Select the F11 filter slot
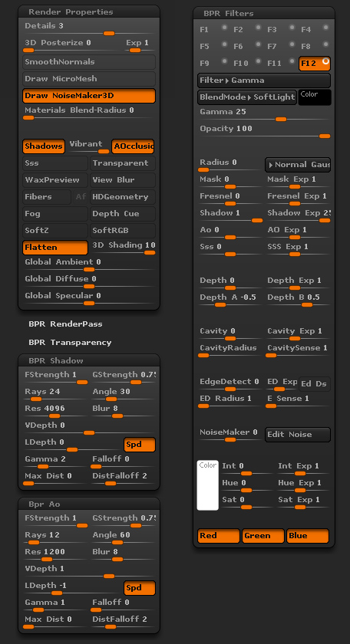Viewport: 350px width, 644px height. (x=281, y=63)
